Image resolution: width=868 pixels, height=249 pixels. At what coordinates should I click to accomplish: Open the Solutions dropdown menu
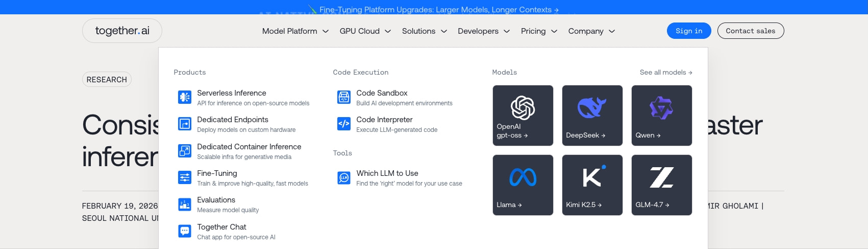click(424, 31)
